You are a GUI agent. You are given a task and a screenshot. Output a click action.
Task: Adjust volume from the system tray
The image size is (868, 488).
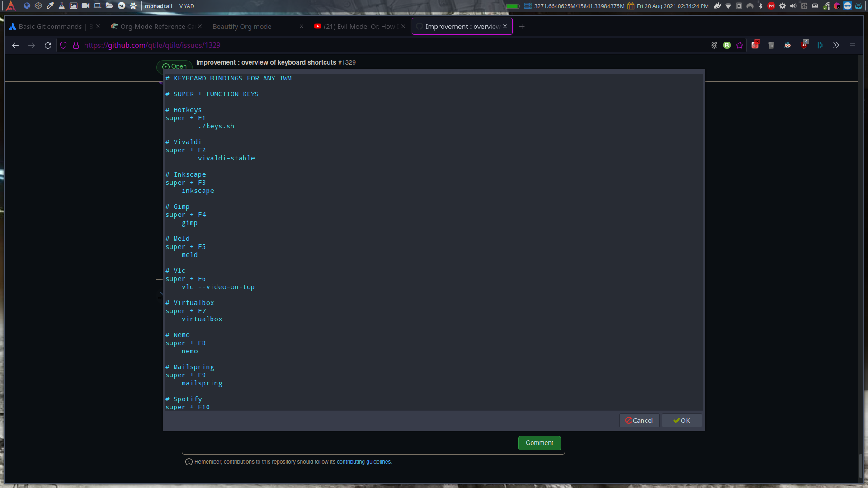click(x=793, y=6)
